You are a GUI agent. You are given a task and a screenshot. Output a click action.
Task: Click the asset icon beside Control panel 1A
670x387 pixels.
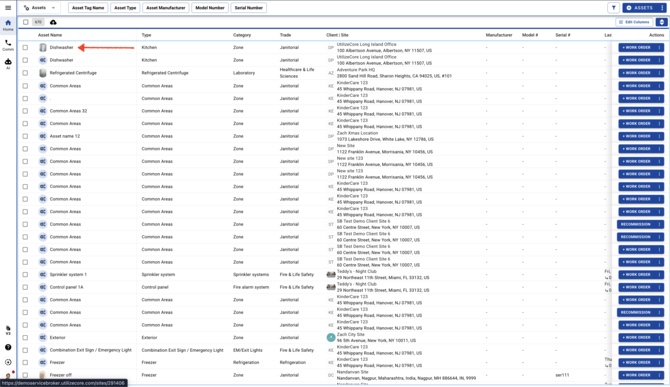click(x=43, y=287)
